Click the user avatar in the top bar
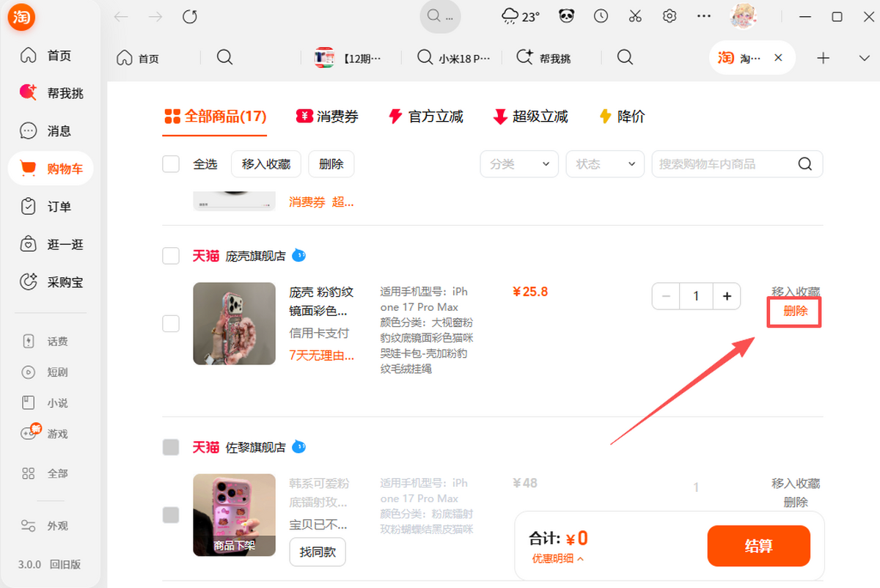 743,16
